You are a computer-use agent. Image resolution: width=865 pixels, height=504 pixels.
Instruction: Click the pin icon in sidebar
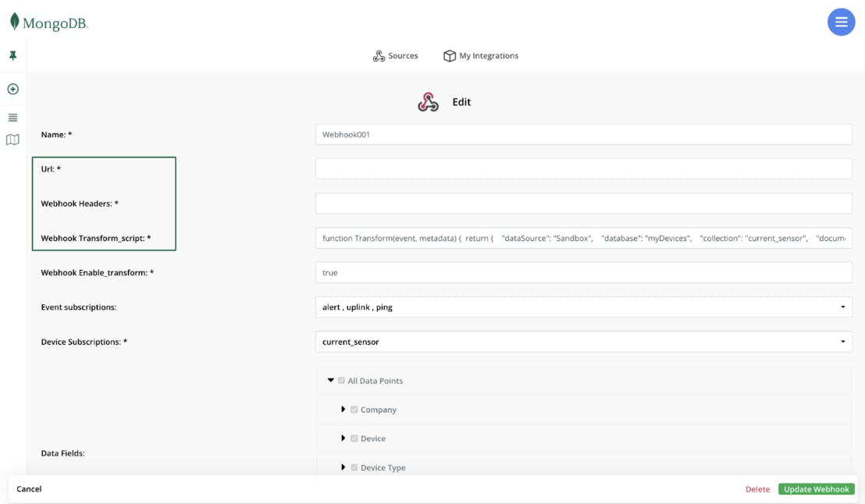tap(12, 56)
